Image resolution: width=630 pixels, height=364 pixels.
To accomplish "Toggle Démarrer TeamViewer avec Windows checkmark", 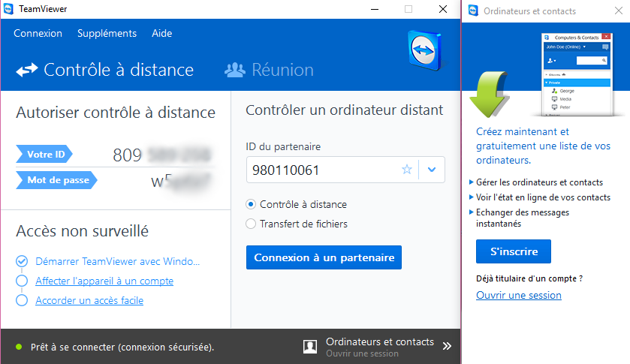I will (x=22, y=261).
